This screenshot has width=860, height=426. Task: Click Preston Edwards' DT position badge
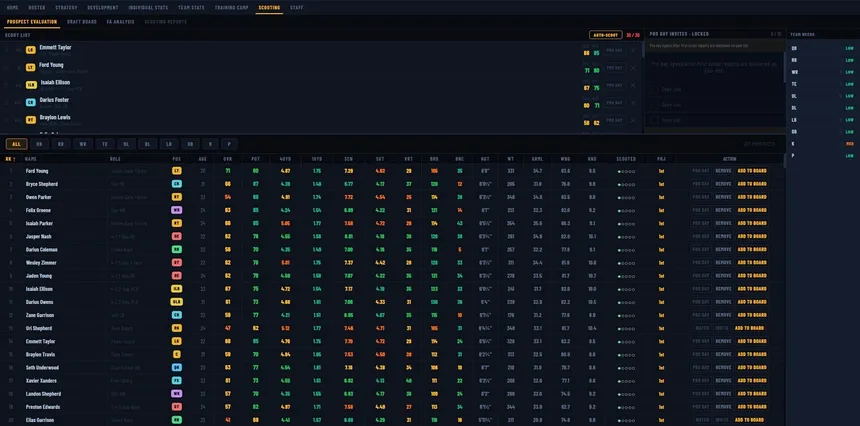click(x=177, y=407)
